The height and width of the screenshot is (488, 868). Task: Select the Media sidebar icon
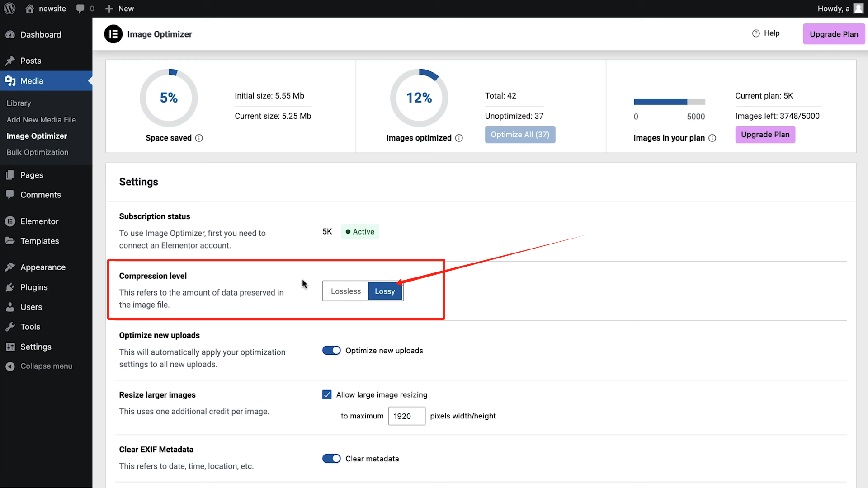10,80
